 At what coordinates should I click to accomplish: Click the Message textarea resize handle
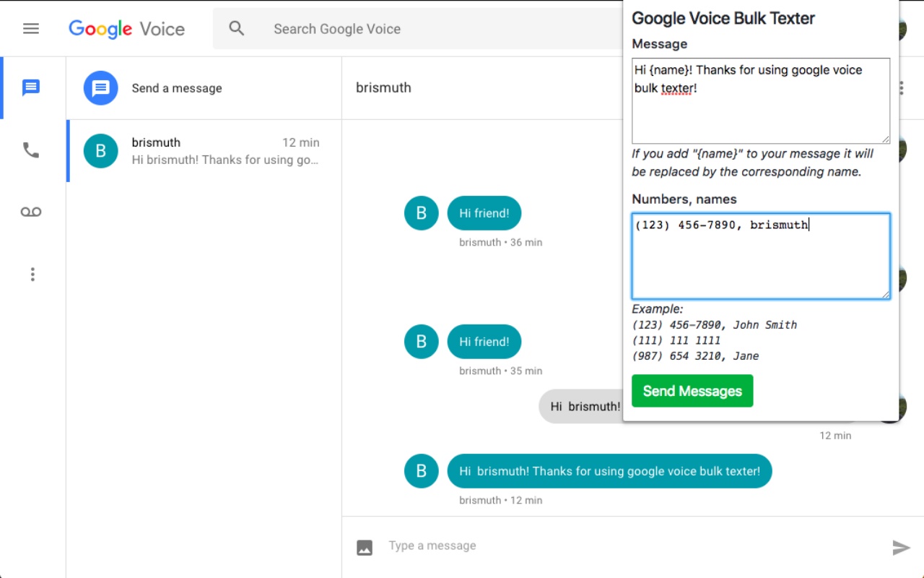[x=885, y=139]
